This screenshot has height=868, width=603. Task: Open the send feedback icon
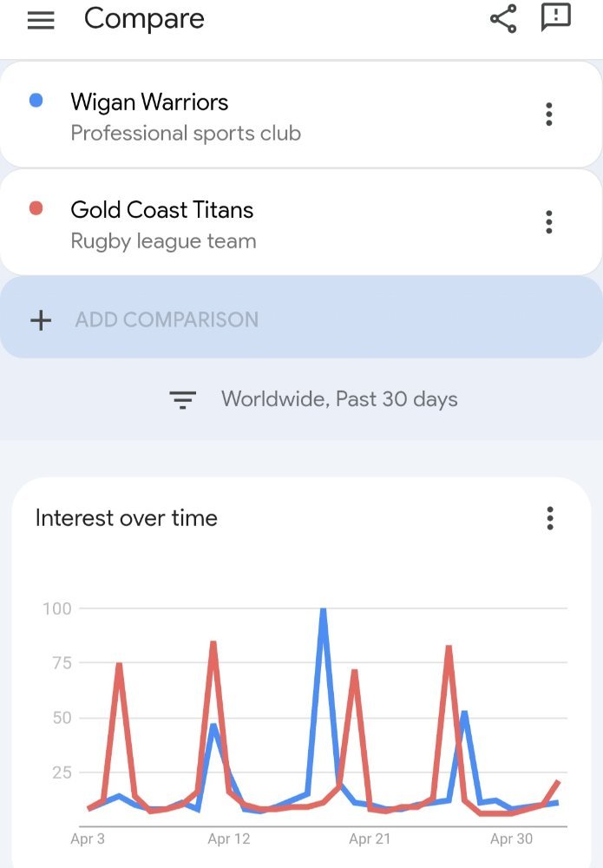click(555, 17)
